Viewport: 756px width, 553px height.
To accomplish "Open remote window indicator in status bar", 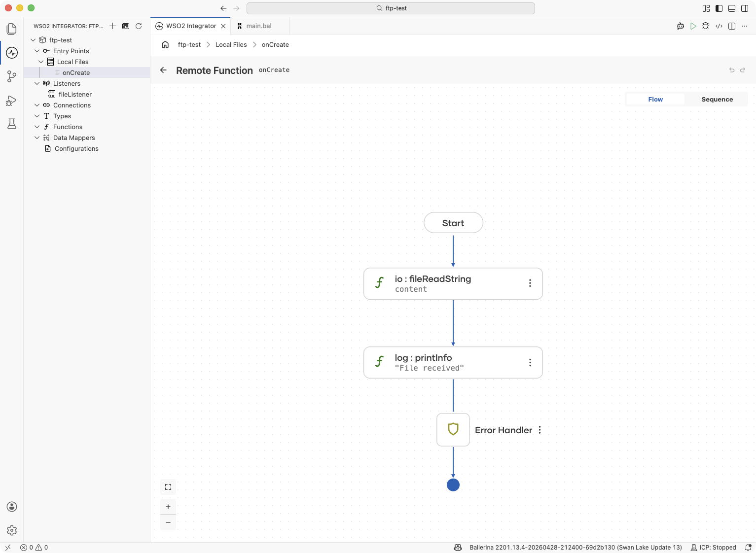I will coord(8,548).
